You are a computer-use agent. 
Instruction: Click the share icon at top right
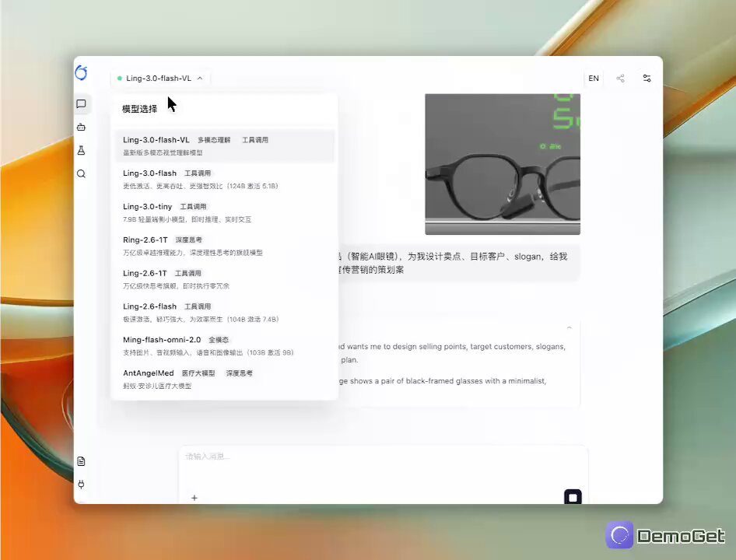[x=621, y=79]
